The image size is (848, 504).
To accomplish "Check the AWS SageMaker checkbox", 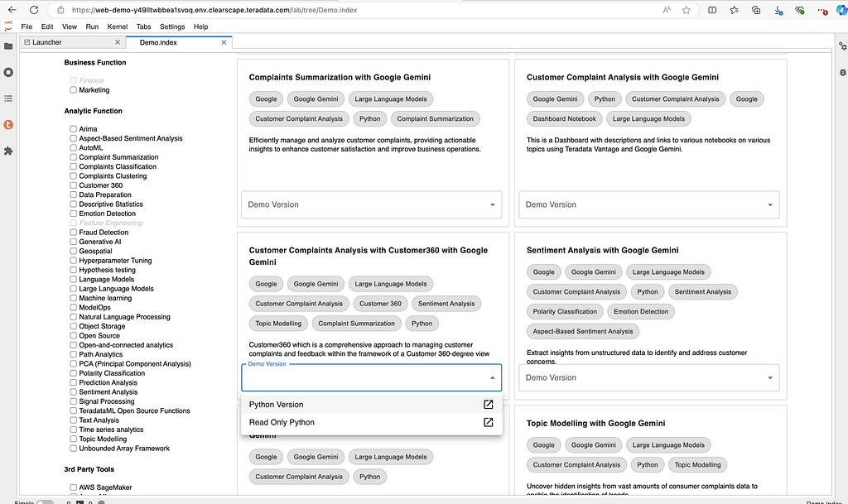I will pyautogui.click(x=73, y=487).
